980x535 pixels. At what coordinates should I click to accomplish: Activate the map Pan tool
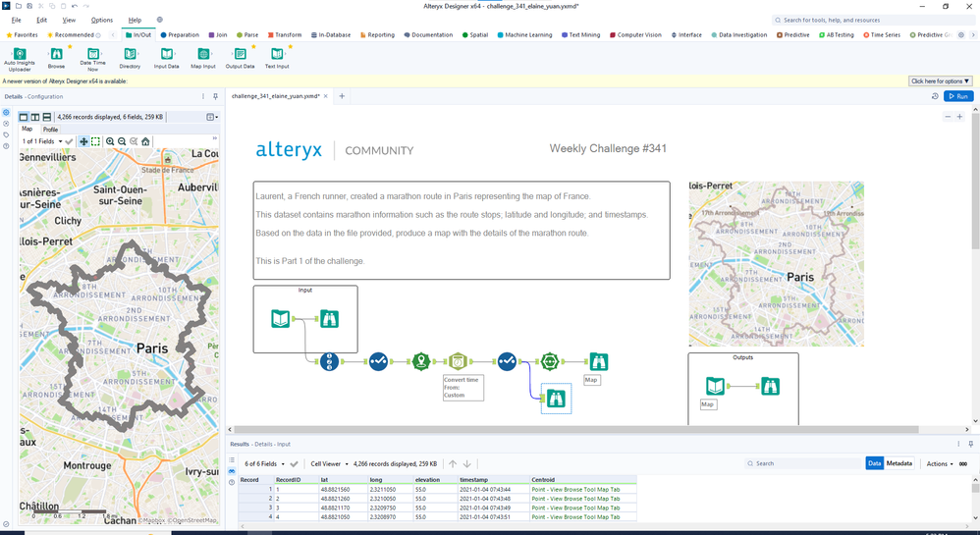point(83,141)
